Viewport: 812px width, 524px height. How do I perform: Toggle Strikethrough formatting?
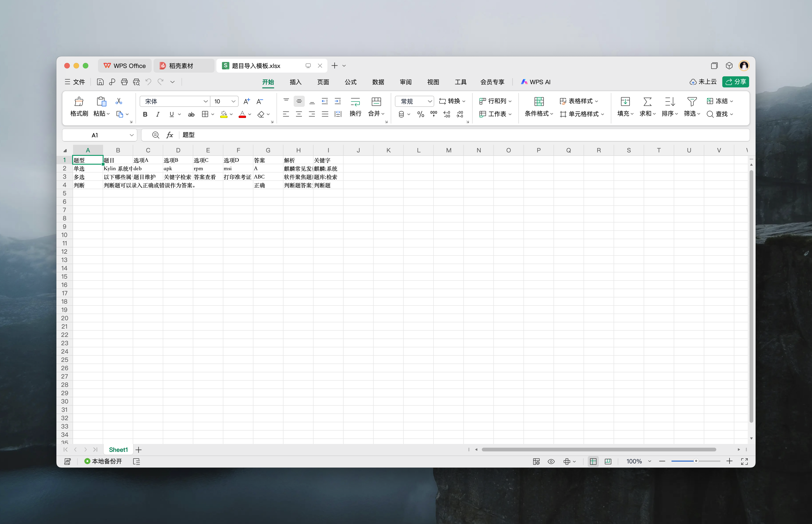(191, 114)
